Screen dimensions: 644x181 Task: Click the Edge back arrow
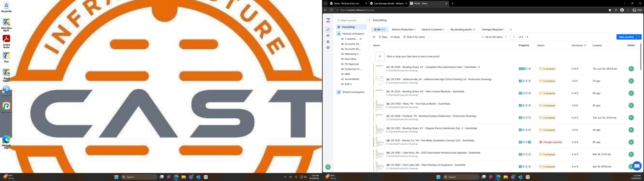325,10
